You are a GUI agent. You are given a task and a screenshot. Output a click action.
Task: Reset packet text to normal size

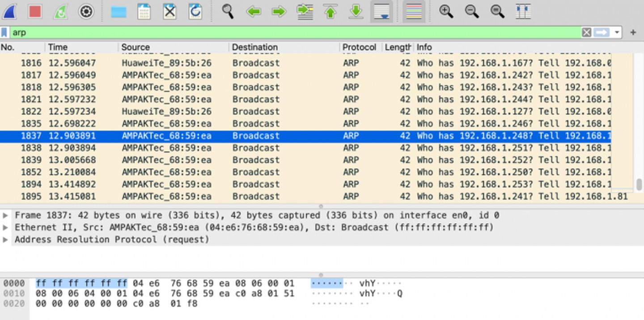coord(497,11)
